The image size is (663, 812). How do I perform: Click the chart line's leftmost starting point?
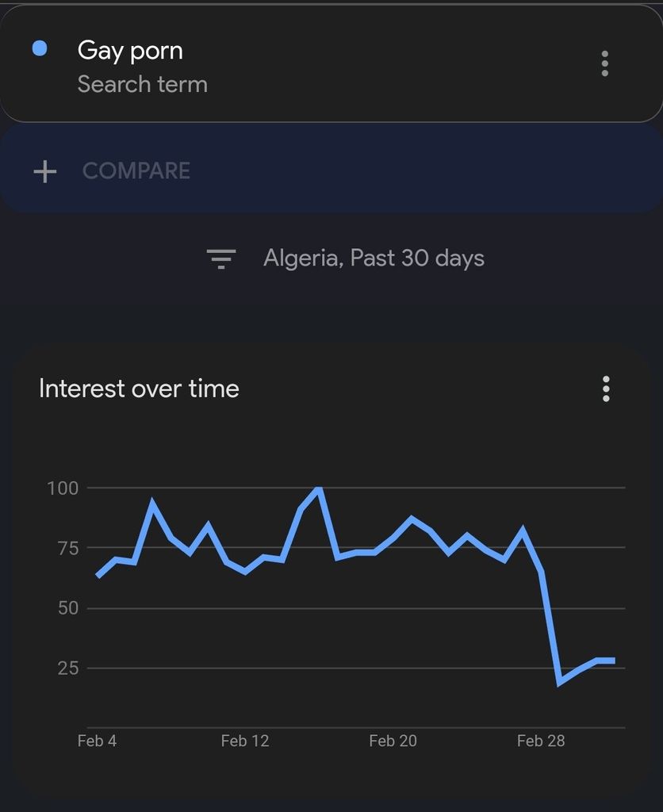[x=98, y=576]
